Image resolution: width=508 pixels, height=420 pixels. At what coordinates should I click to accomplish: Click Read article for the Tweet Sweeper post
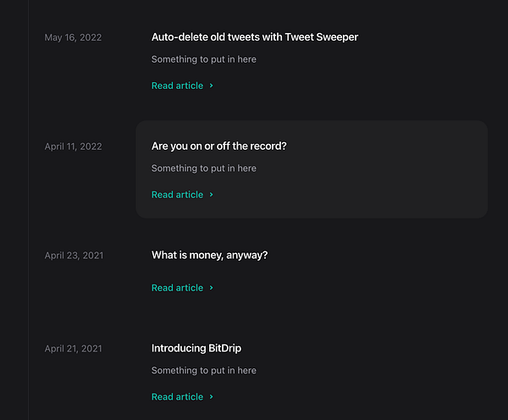point(177,86)
